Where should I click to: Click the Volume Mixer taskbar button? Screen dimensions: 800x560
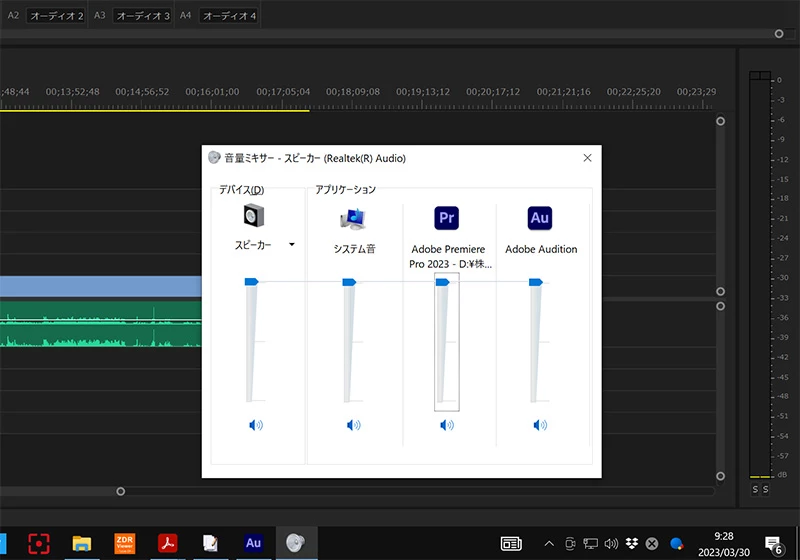point(296,543)
